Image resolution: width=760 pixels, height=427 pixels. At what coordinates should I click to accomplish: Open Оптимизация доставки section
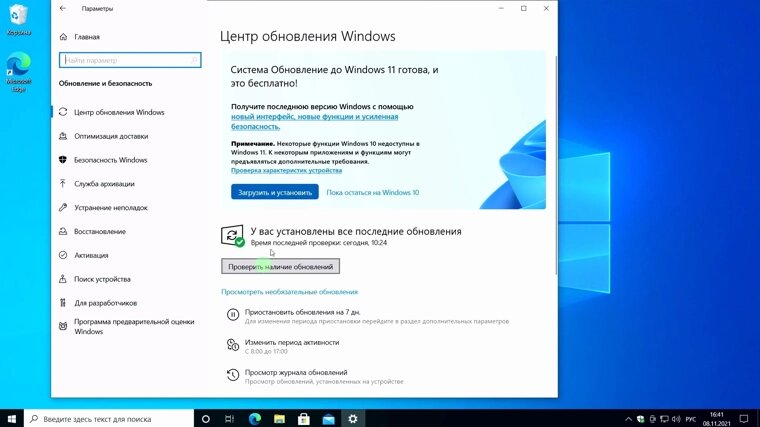tap(111, 136)
